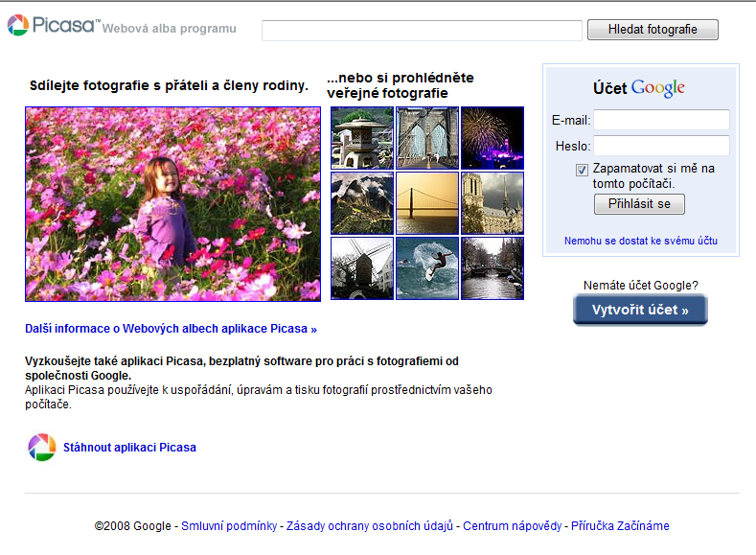Click the Nemáte účet Google? text
Viewport: 756px width, 555px height.
(641, 286)
